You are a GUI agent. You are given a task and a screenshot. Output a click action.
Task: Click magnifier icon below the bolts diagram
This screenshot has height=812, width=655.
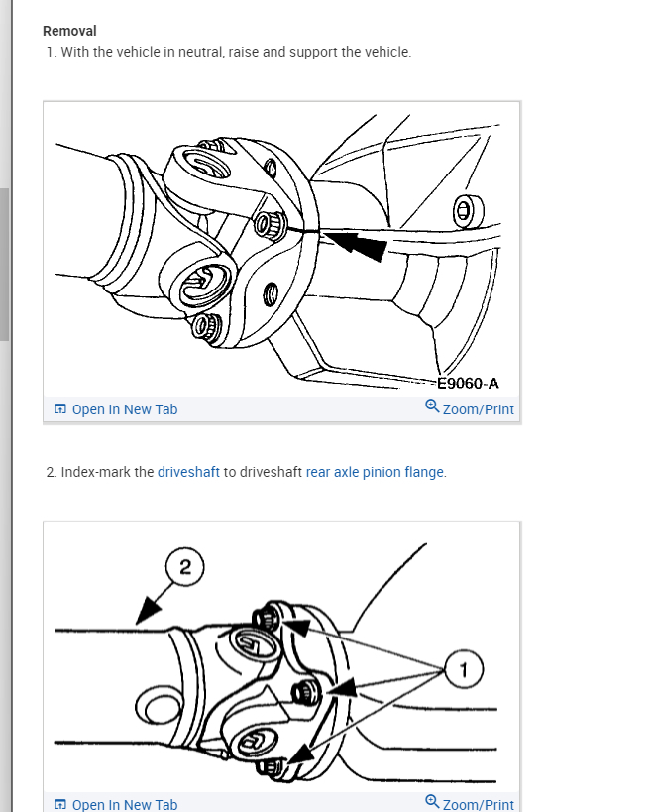coord(432,802)
